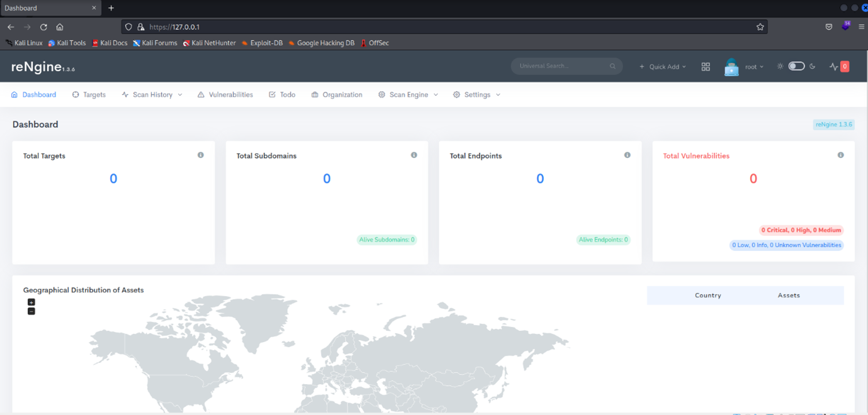Click the info icon on Total Vulnerabilities card

pos(841,154)
